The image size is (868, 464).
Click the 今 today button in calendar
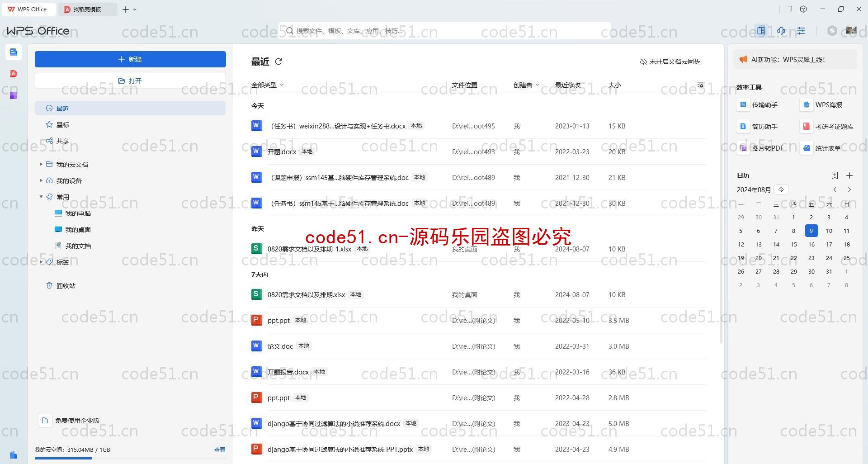pos(781,189)
